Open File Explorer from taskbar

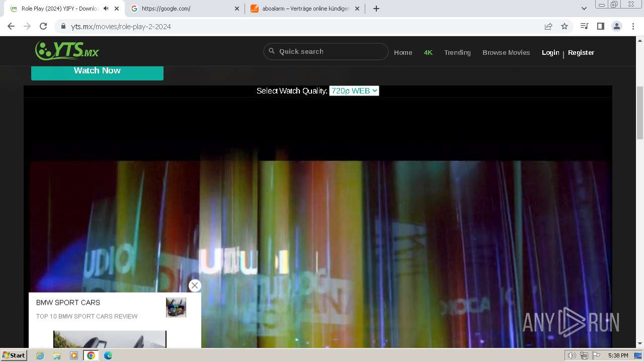click(57, 355)
